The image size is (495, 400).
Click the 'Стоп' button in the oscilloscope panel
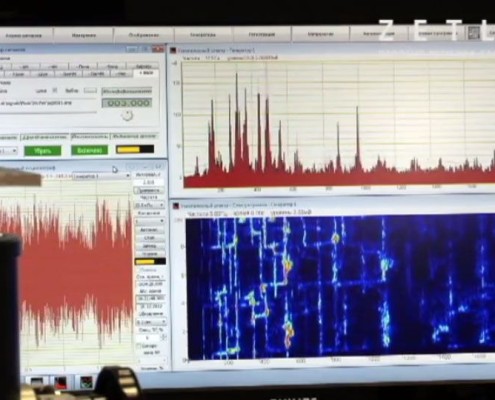tap(149, 238)
